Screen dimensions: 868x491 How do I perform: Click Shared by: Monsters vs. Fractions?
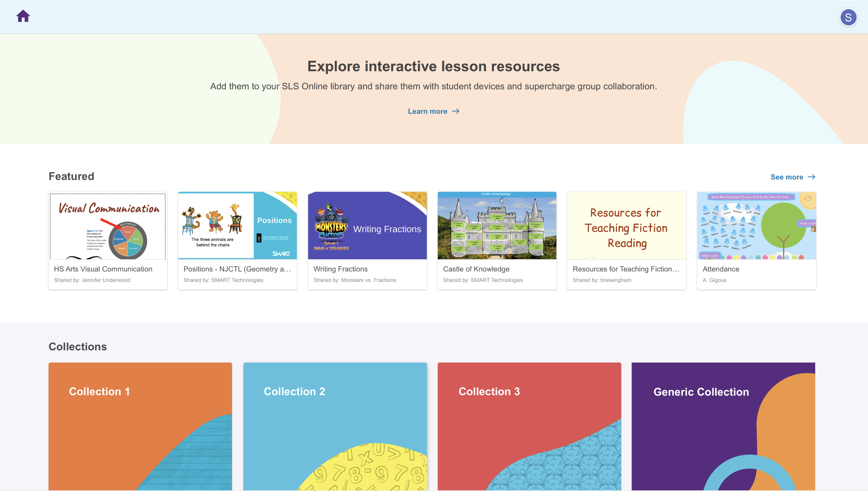click(355, 280)
